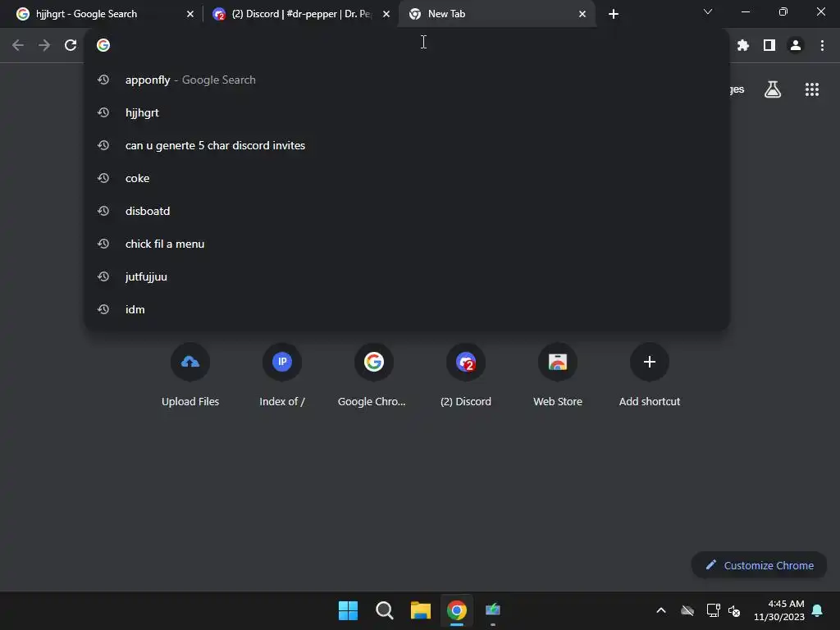Open Windows taskbar search
Screen dimensions: 840x630
(x=385, y=610)
